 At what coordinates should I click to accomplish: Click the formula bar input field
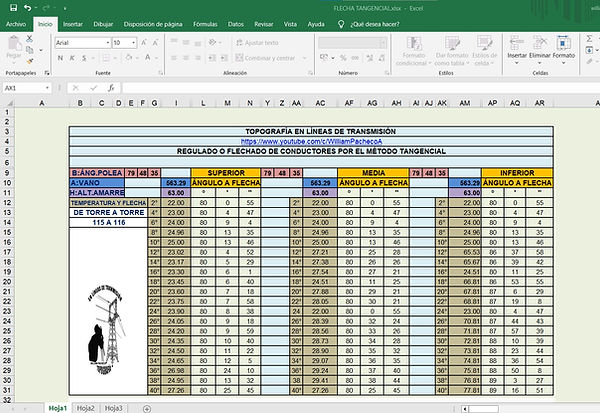point(360,88)
